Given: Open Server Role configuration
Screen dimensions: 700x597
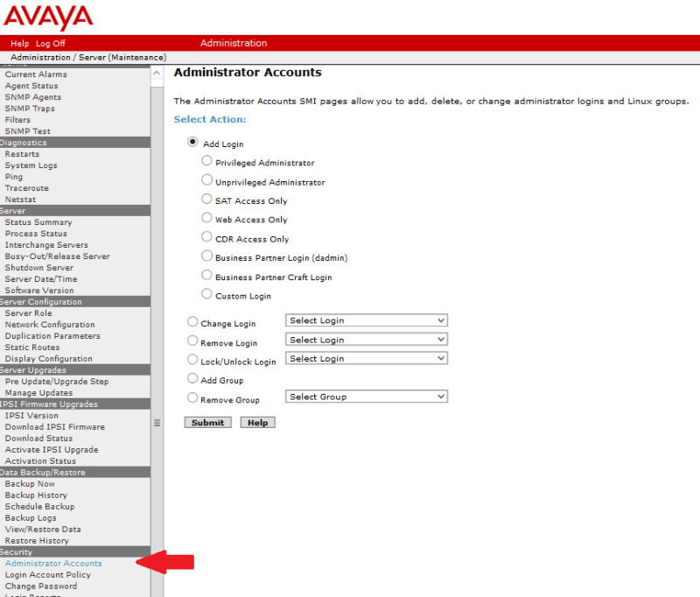Looking at the screenshot, I should click(28, 313).
